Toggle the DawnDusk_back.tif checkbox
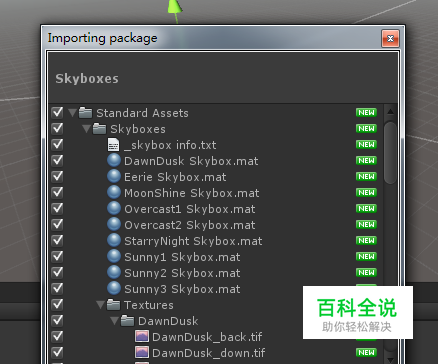The width and height of the screenshot is (438, 364). pyautogui.click(x=57, y=336)
